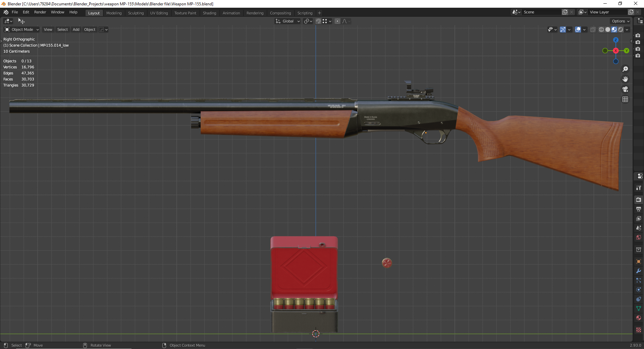The height and width of the screenshot is (349, 644).
Task: Open the Object properties tab
Action: point(639,261)
